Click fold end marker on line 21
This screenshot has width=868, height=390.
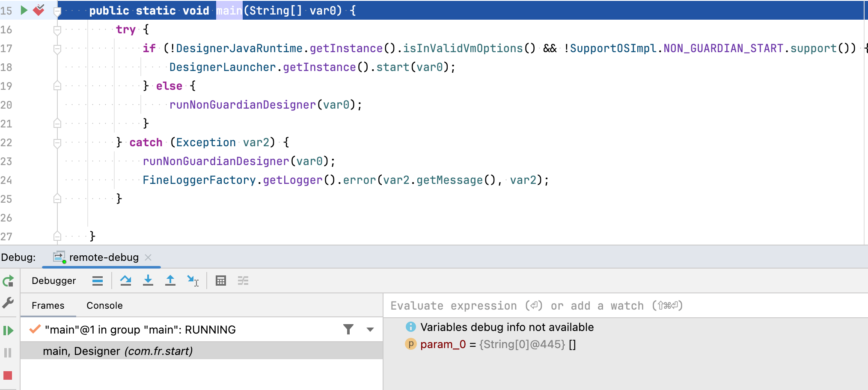[57, 123]
